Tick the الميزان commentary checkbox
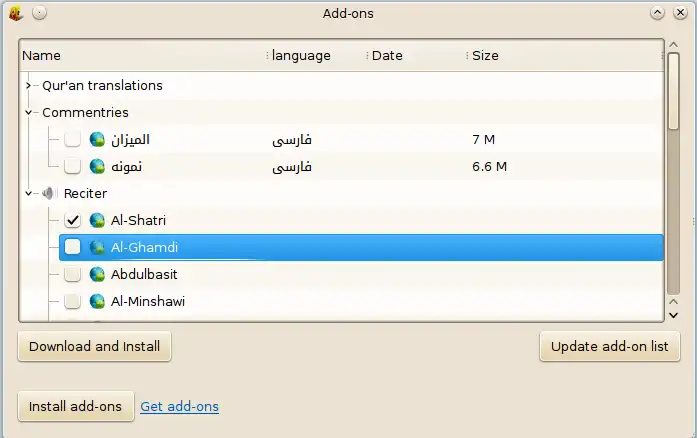The height and width of the screenshot is (438, 697). point(73,139)
